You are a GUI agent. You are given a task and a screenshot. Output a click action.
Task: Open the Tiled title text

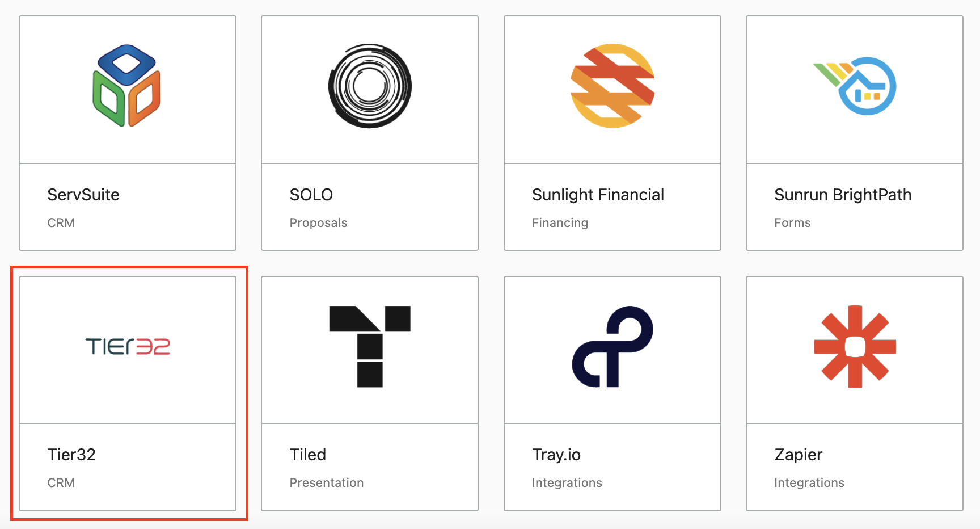[308, 455]
